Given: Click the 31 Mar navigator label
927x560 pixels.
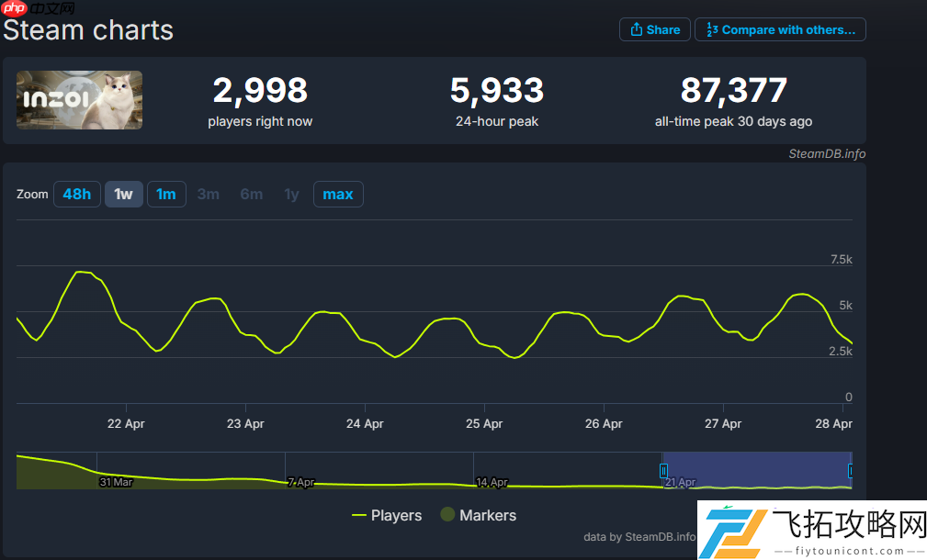Looking at the screenshot, I should [116, 482].
